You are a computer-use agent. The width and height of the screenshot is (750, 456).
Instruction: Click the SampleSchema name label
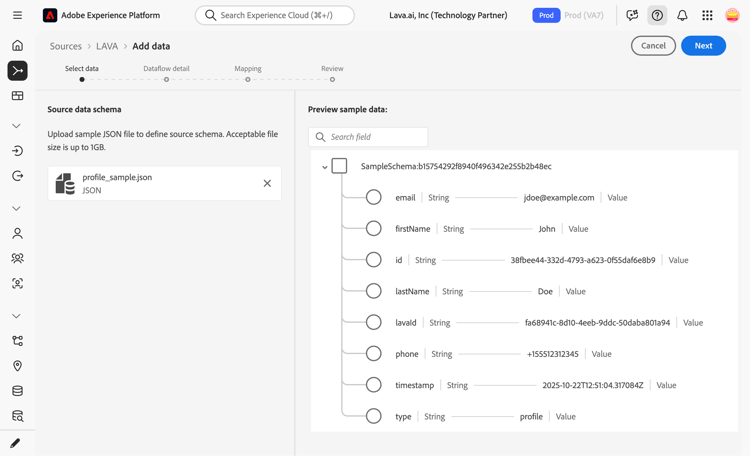(456, 166)
